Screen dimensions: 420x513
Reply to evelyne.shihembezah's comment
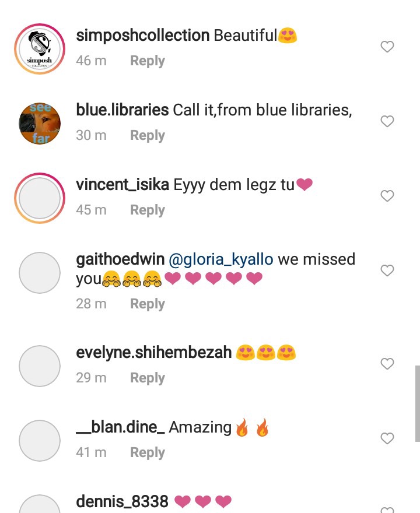(x=148, y=378)
